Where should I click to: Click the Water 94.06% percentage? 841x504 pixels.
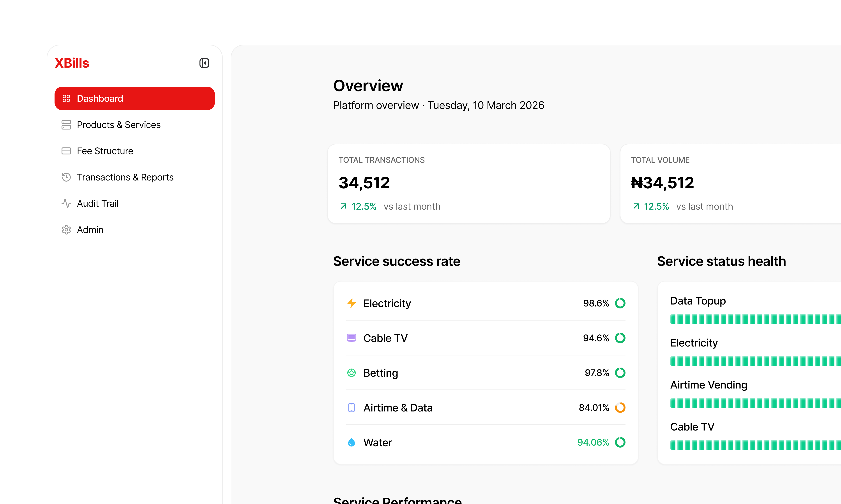tap(593, 442)
